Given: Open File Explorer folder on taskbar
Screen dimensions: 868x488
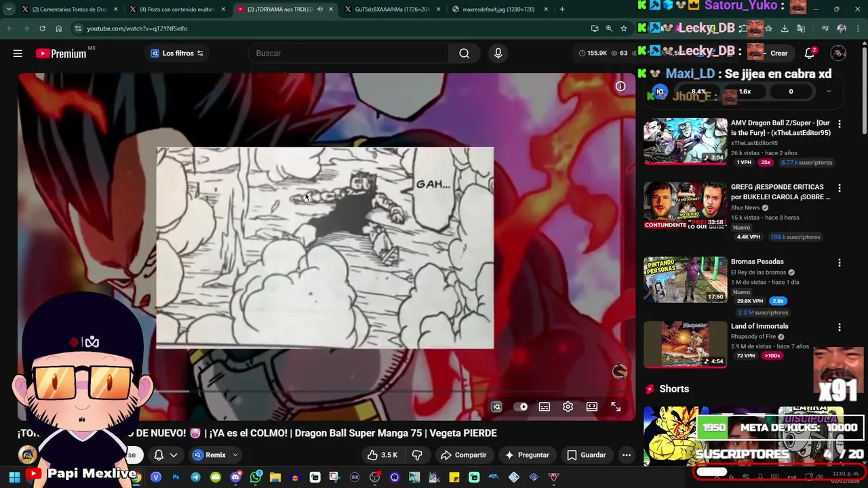Looking at the screenshot, I should [275, 477].
